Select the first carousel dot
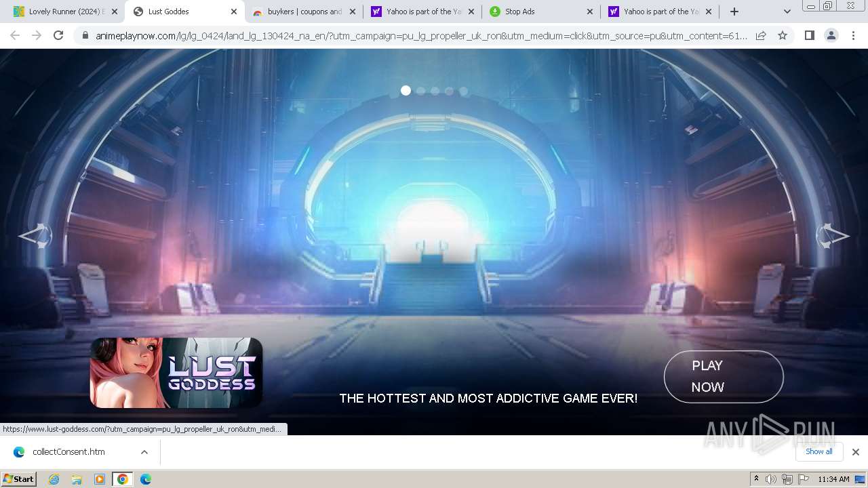 (406, 91)
